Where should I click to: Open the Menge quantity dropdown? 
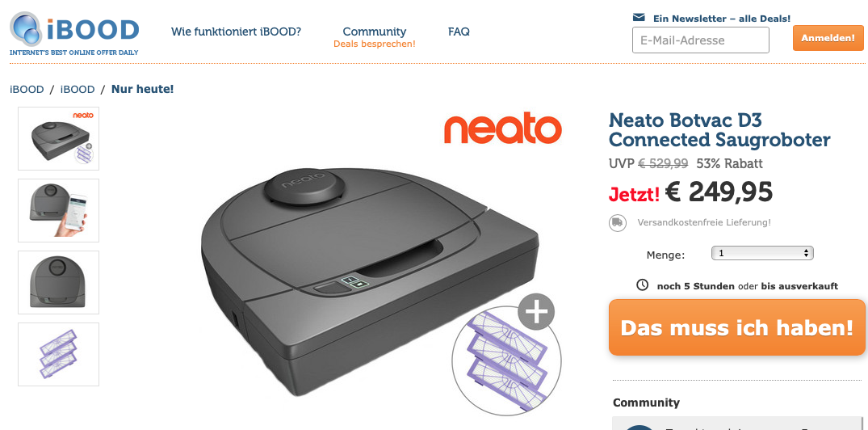(x=762, y=253)
